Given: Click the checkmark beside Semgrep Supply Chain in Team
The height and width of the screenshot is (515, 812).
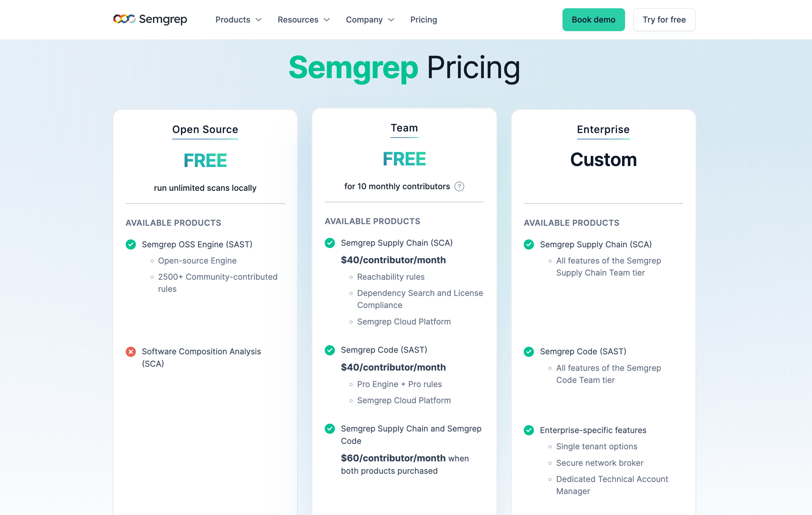Looking at the screenshot, I should 329,243.
